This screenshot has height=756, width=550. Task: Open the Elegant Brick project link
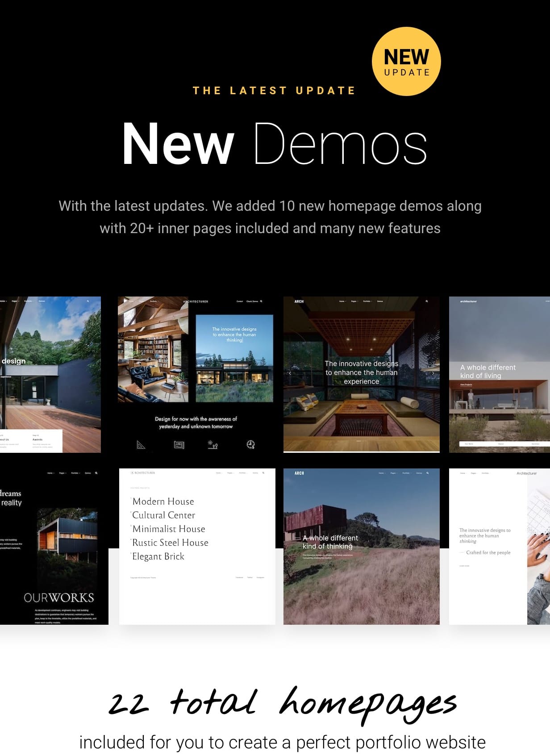pyautogui.click(x=158, y=557)
